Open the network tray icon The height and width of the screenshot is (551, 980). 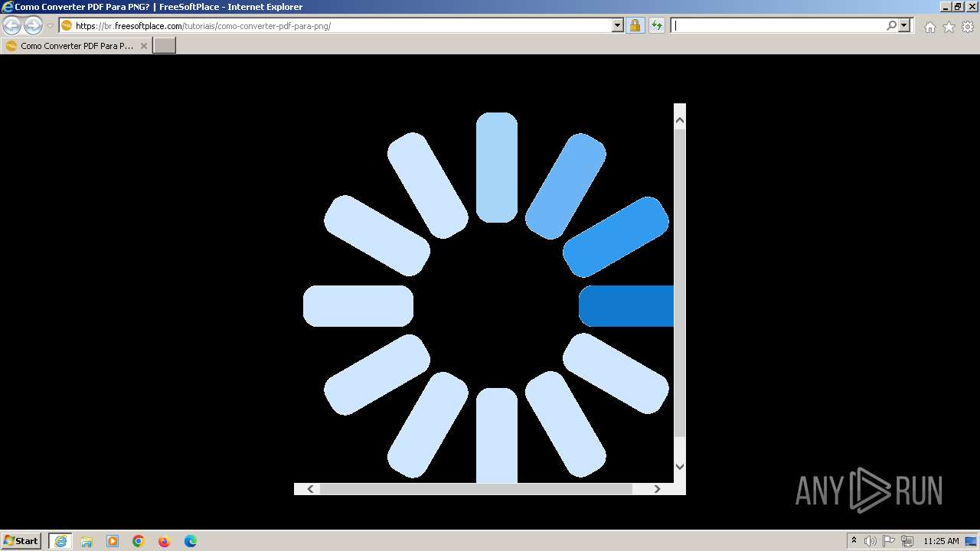click(x=907, y=541)
